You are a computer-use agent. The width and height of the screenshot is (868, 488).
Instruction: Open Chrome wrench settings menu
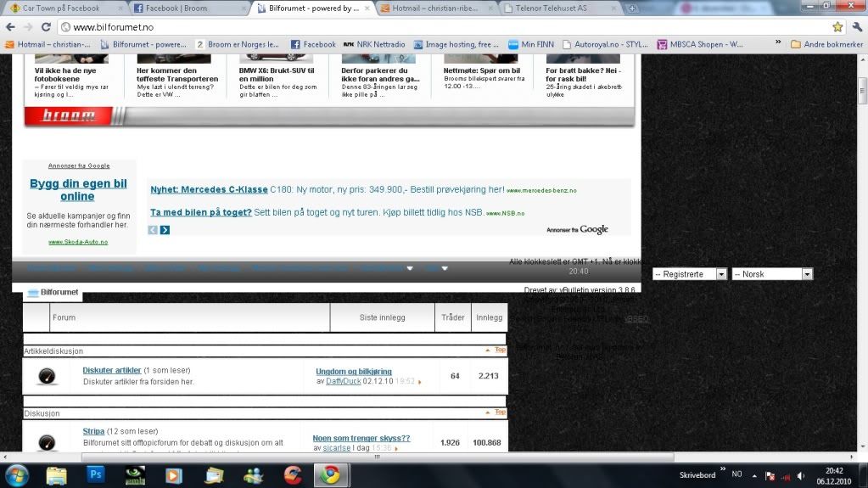tap(856, 26)
